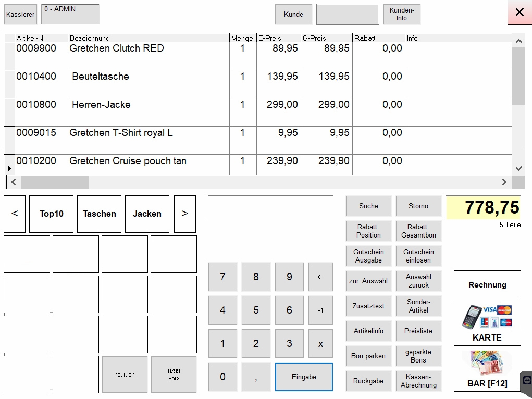
Task: Click the empty customer field
Action: (348, 14)
